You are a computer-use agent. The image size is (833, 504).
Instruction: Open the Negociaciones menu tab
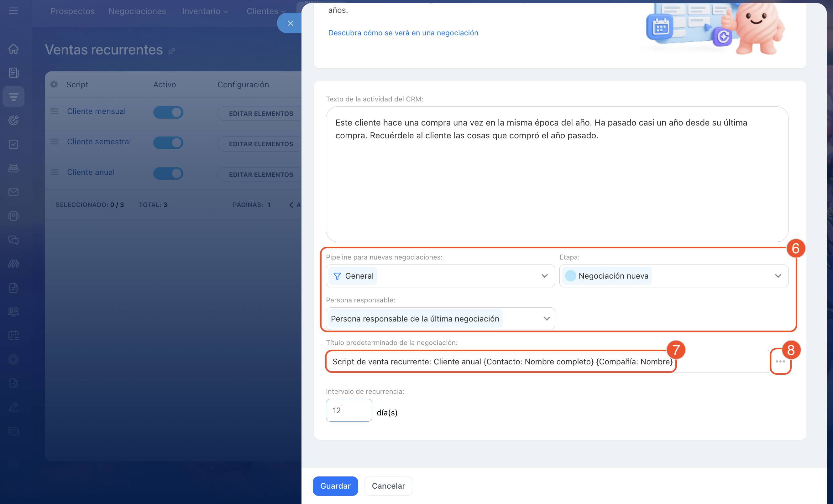tap(137, 11)
